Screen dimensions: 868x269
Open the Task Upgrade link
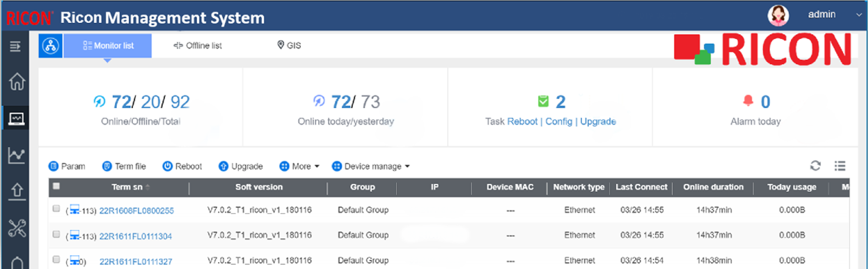598,122
